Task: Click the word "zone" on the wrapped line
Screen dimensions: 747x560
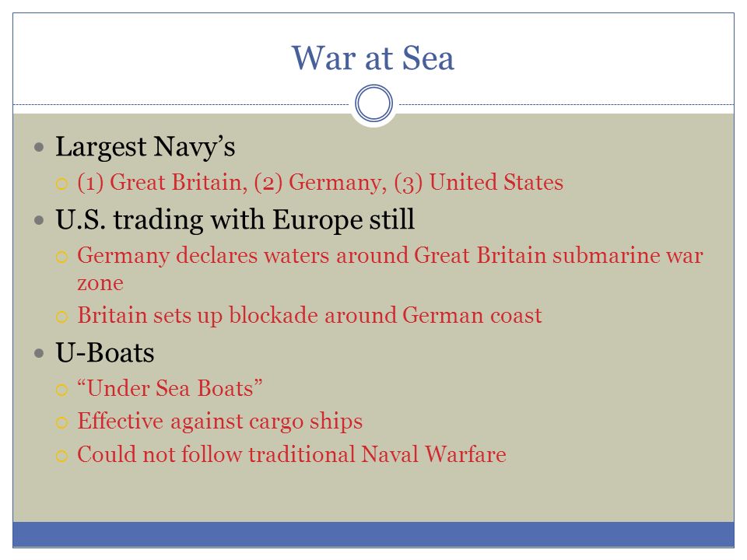Action: [x=100, y=284]
